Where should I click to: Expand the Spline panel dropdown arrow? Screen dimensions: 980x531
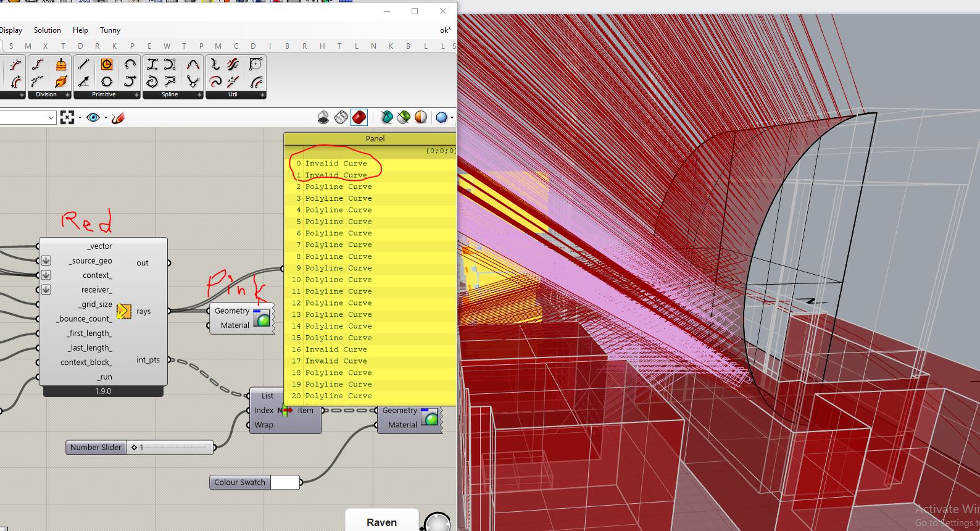(199, 95)
